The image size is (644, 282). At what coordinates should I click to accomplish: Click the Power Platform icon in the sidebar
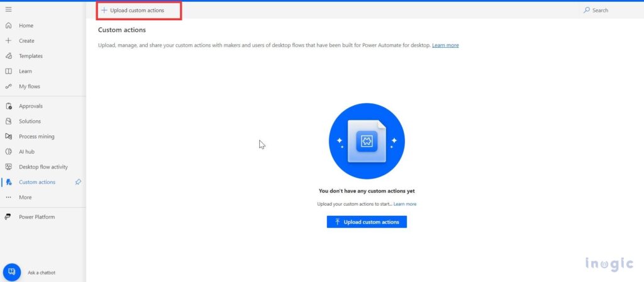8,217
